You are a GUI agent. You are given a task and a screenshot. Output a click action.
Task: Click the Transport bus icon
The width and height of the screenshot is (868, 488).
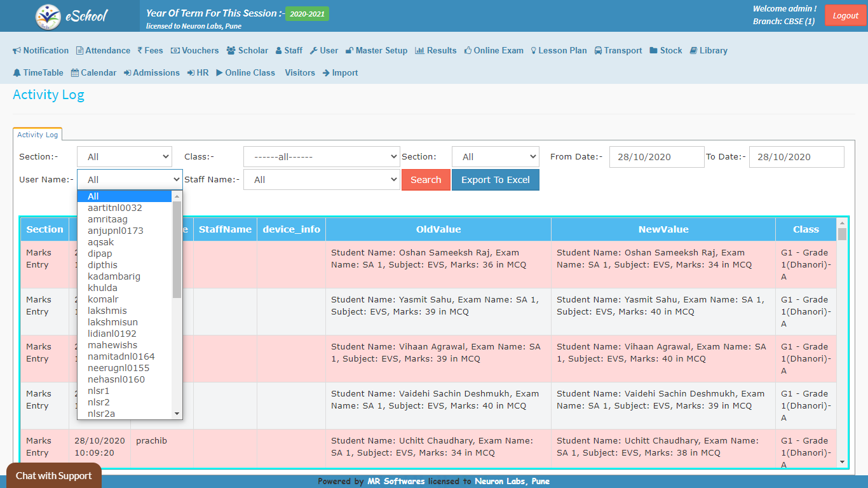click(599, 51)
